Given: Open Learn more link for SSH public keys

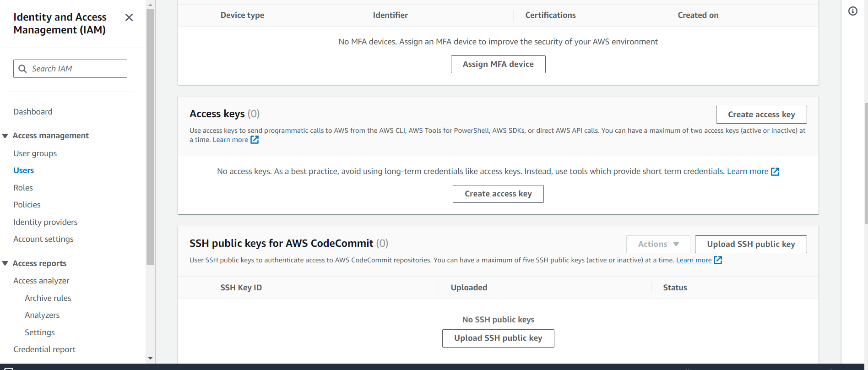Looking at the screenshot, I should click(694, 260).
